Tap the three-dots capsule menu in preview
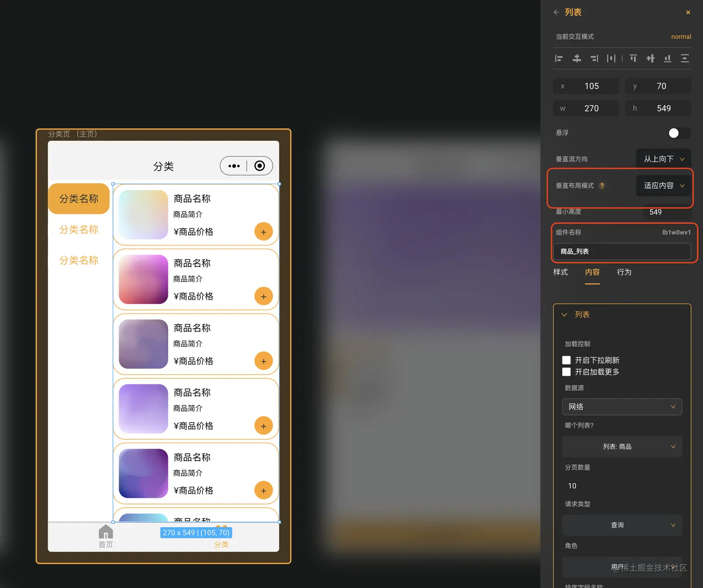This screenshot has width=703, height=588. (x=234, y=166)
